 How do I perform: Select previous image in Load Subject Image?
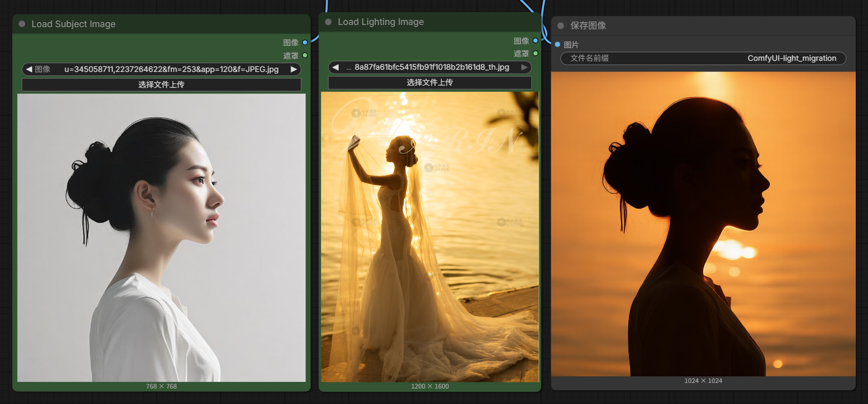(29, 69)
